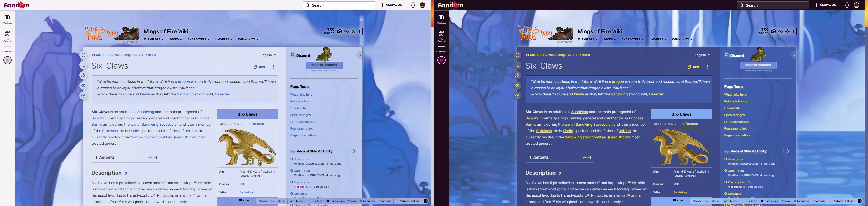Image resolution: width=868 pixels, height=206 pixels.
Task: Edit the Description section pencil, dark window
Action: pos(560,173)
